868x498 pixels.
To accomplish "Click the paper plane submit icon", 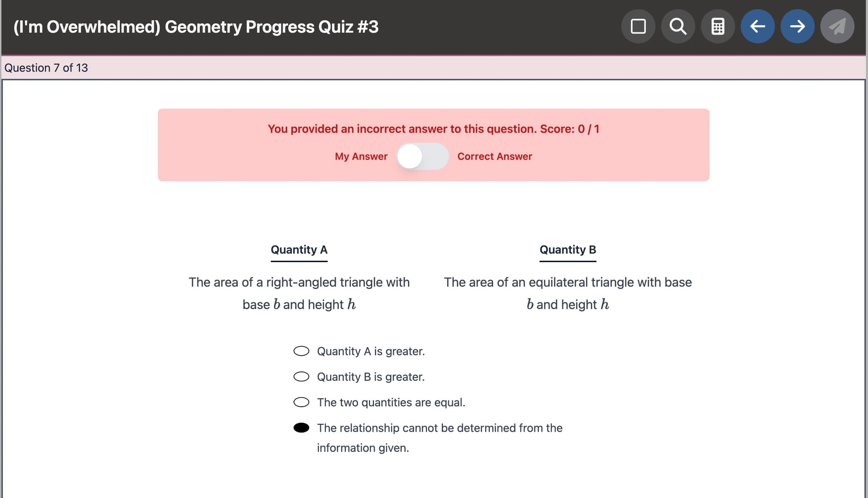I will [x=837, y=27].
